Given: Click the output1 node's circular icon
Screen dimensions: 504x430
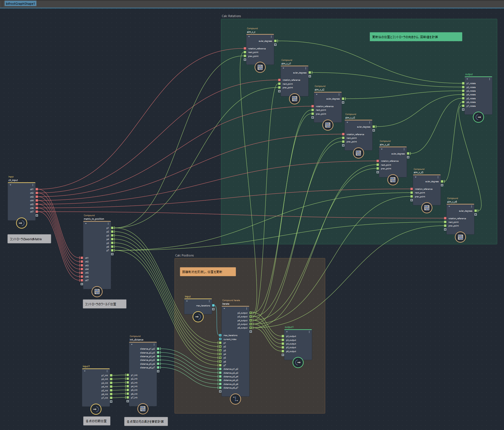Looking at the screenshot, I should click(298, 362).
